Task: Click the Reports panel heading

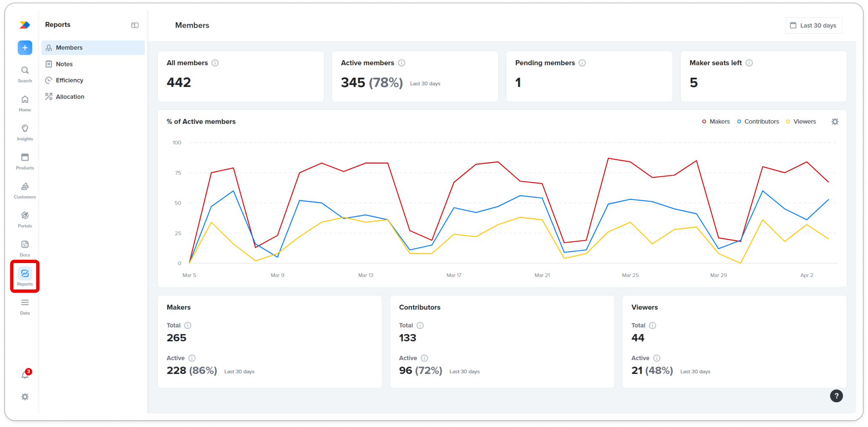Action: pos(58,25)
